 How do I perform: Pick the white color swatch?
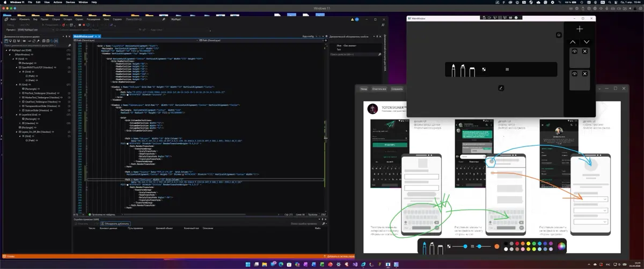coord(506,249)
